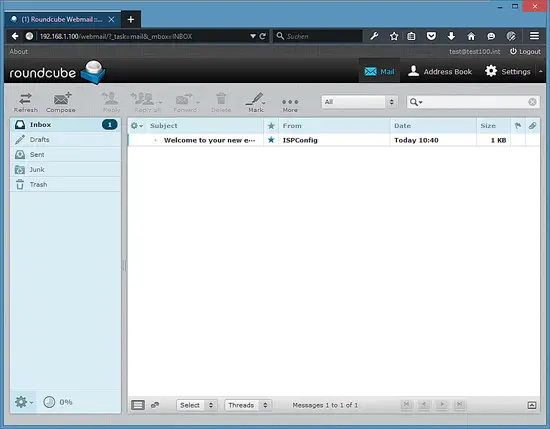
Task: Expand the Threads dropdown in footer
Action: tap(248, 405)
